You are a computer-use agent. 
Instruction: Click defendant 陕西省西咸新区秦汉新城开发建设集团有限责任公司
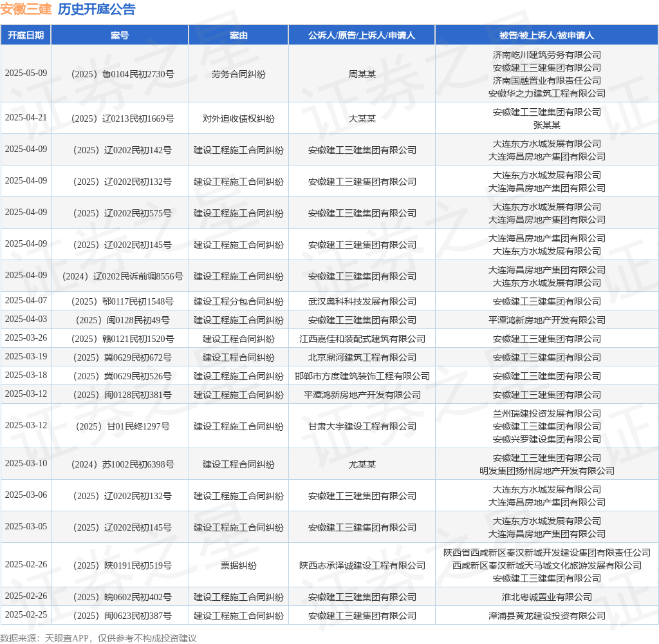[x=546, y=553]
